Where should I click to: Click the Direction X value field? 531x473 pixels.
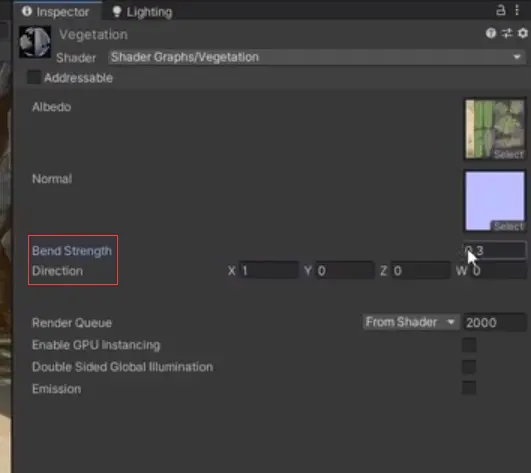[269, 271]
